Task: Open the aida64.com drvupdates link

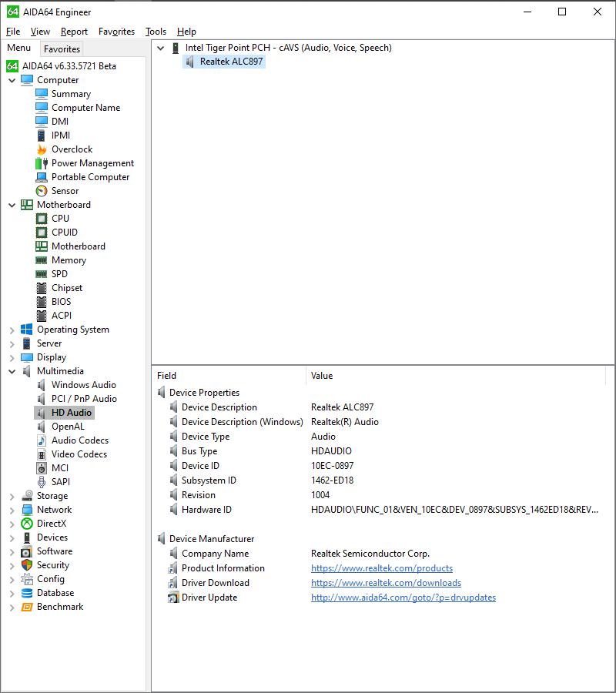Action: tap(403, 597)
